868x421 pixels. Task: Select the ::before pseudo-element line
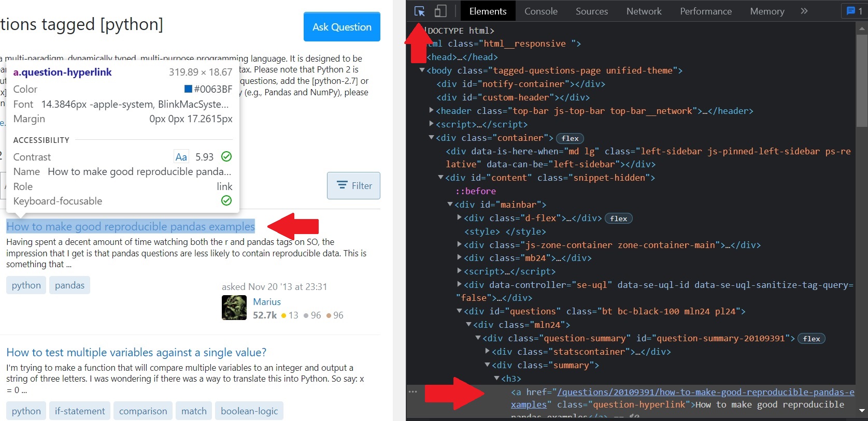click(x=476, y=191)
